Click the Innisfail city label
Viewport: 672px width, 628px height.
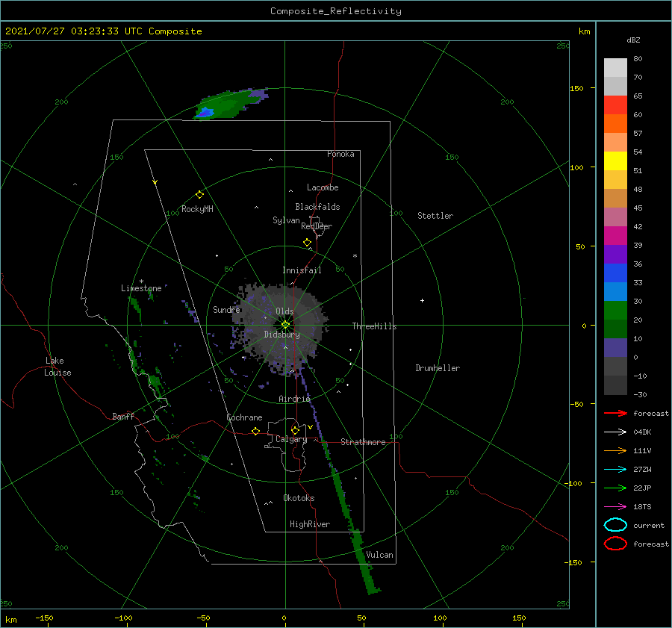302,270
